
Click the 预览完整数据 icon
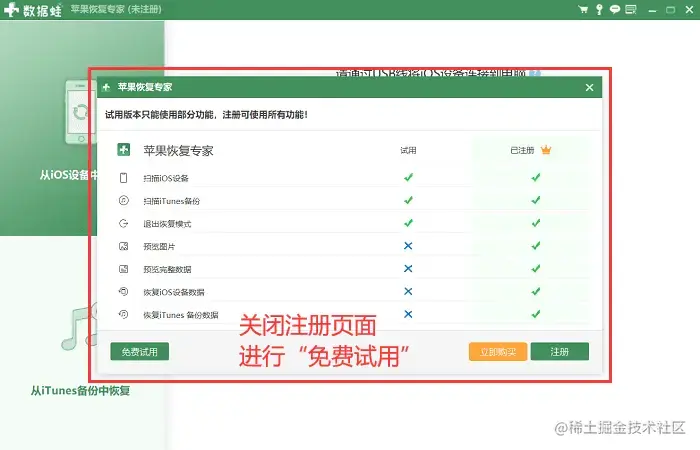[x=124, y=269]
